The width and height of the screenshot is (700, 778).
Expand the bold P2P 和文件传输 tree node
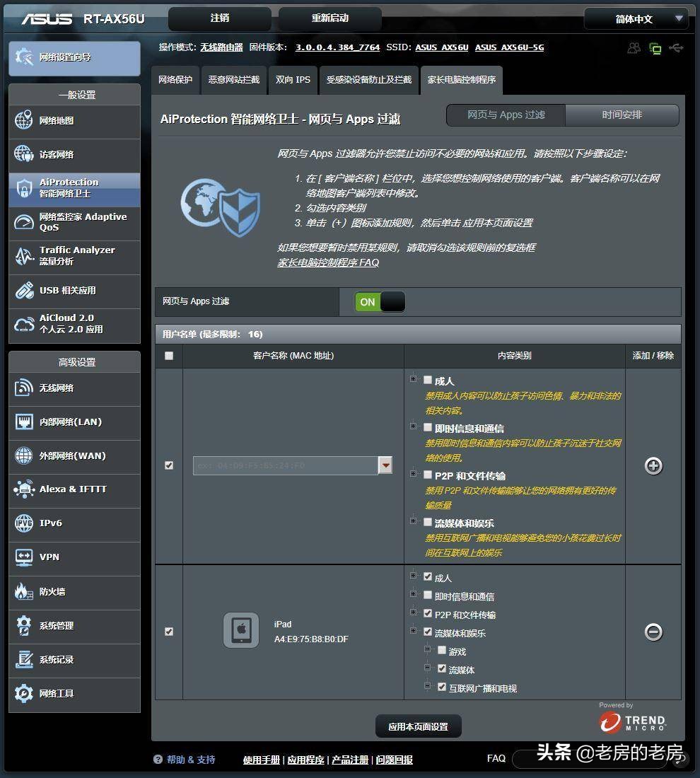pos(413,474)
